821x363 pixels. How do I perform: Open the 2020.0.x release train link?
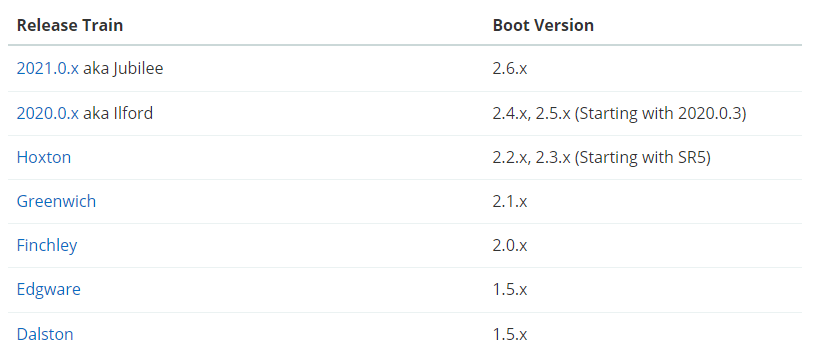click(48, 113)
